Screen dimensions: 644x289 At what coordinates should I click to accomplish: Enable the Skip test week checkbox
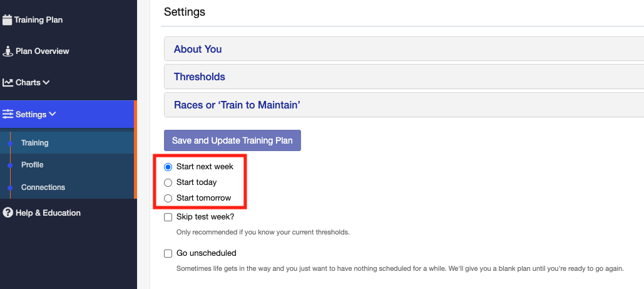point(168,218)
